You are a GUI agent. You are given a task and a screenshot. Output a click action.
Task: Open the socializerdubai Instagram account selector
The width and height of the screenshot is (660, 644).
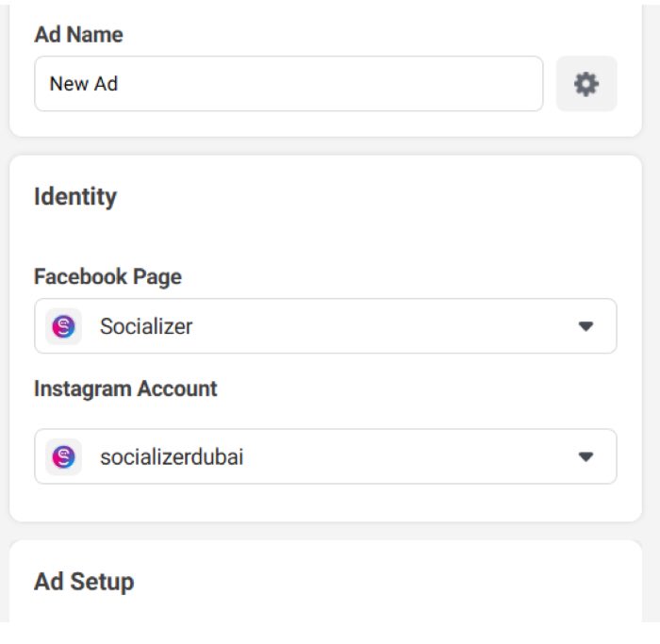[x=325, y=456]
